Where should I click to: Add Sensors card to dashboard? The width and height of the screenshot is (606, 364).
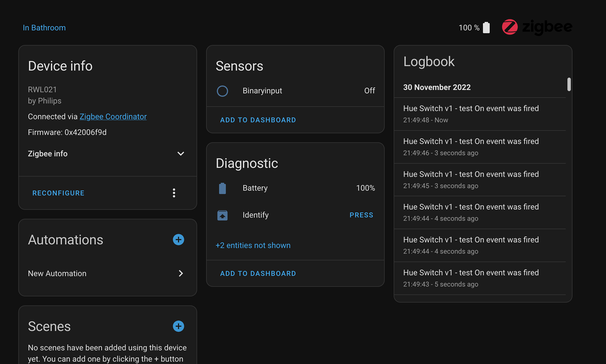258,119
